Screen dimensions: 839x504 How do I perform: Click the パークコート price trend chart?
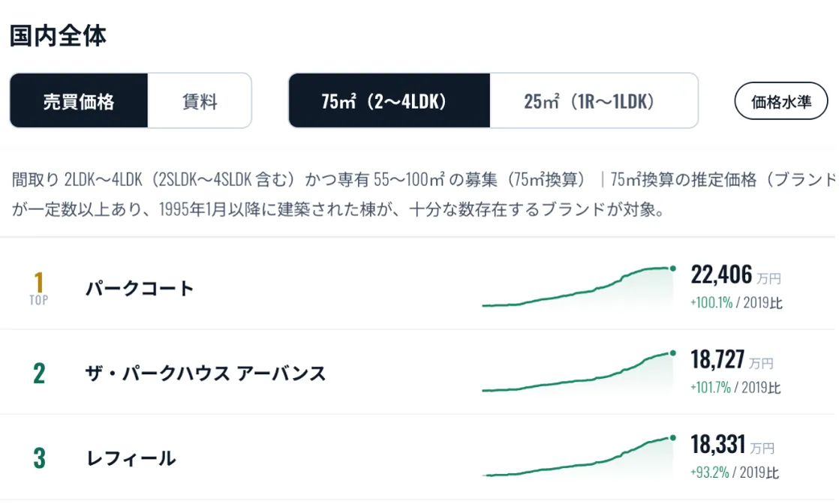(579, 286)
